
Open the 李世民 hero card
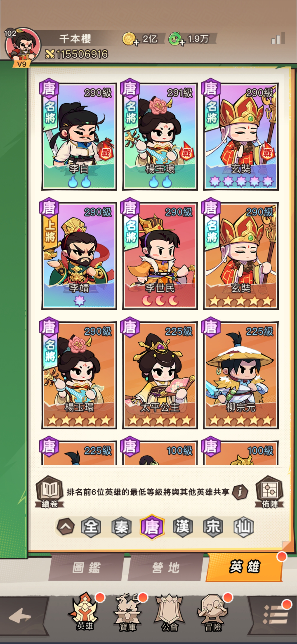160,256
